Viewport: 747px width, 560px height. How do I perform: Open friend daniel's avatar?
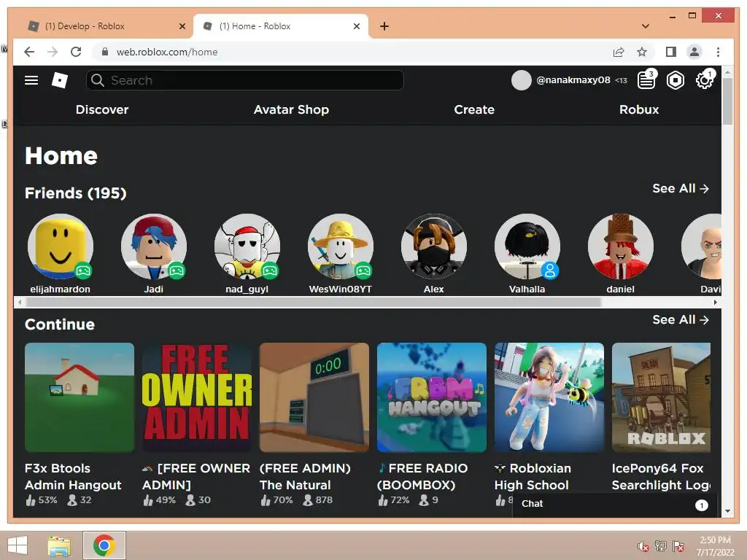[x=621, y=246]
